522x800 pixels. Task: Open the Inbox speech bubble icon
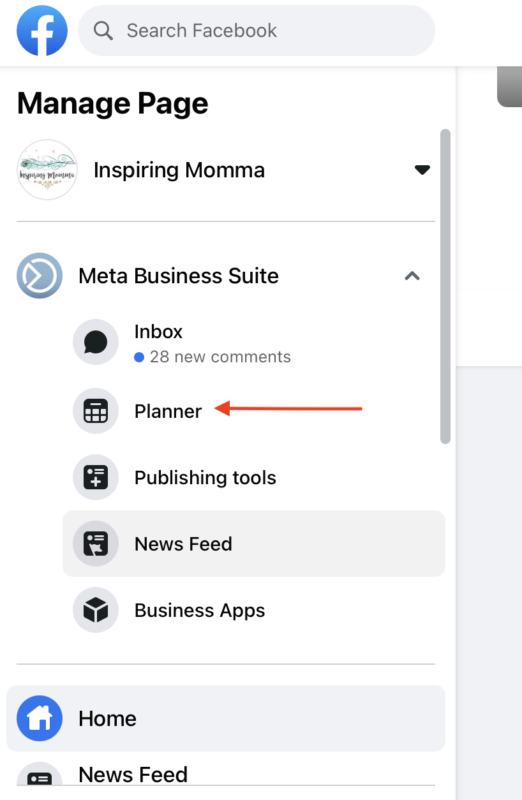tap(96, 342)
